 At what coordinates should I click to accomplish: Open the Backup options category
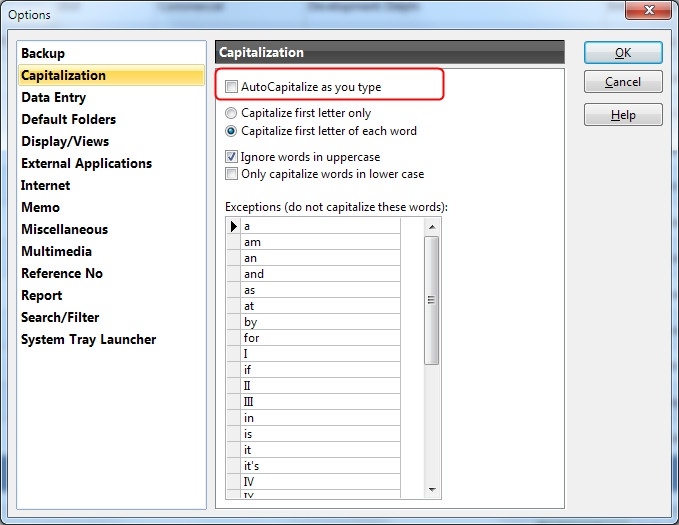[43, 53]
